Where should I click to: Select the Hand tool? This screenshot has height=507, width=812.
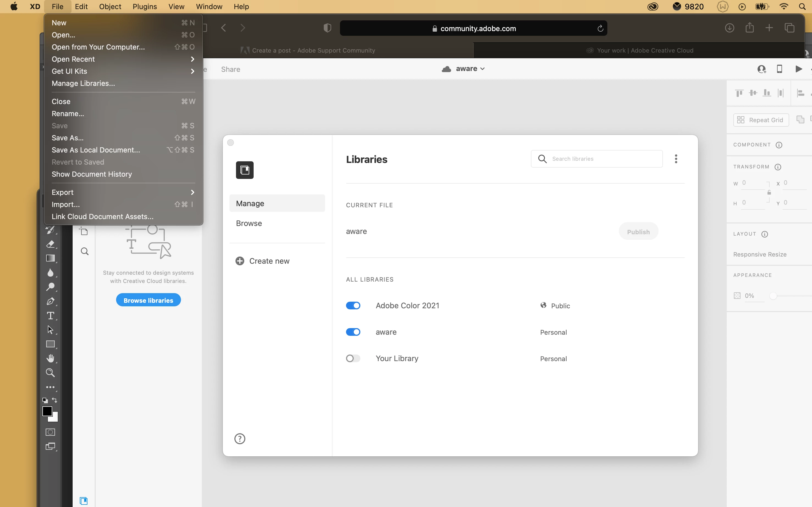coord(50,358)
